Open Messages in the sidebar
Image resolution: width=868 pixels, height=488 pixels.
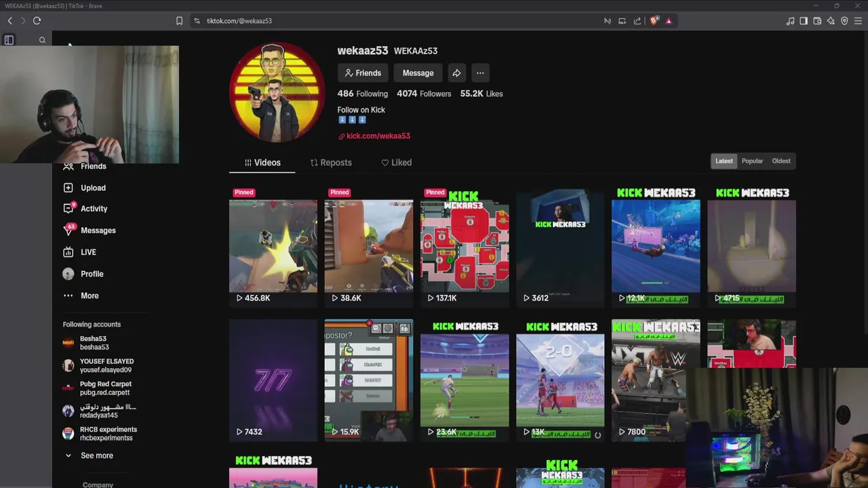(98, 230)
